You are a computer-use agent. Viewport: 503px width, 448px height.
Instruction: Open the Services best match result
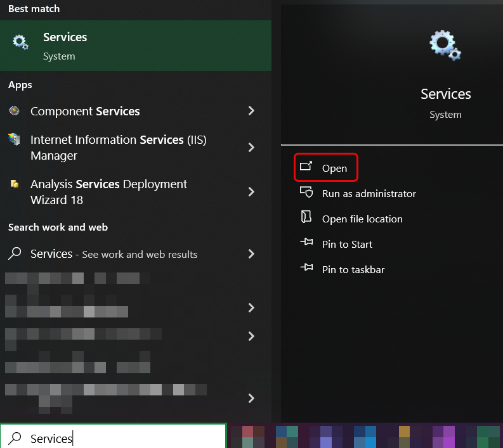[x=135, y=46]
